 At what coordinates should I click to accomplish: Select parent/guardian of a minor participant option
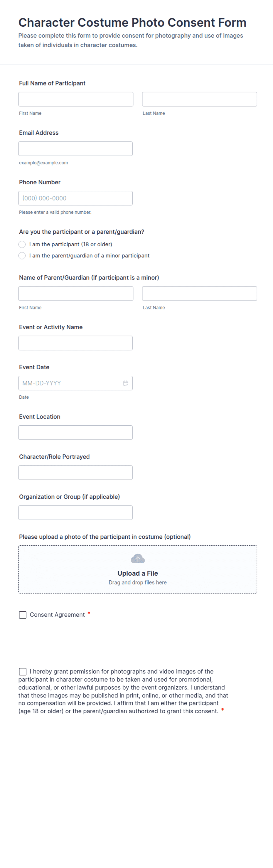pyautogui.click(x=22, y=256)
